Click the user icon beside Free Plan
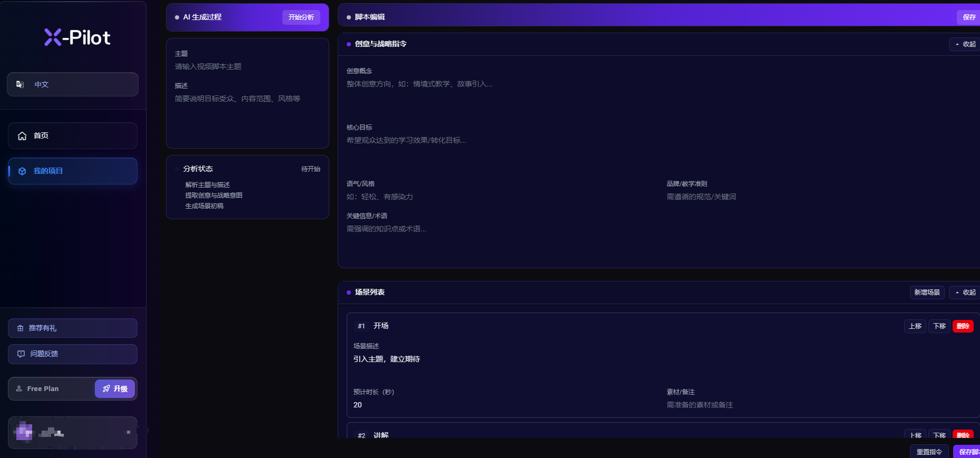The width and height of the screenshot is (980, 458). pos(19,389)
